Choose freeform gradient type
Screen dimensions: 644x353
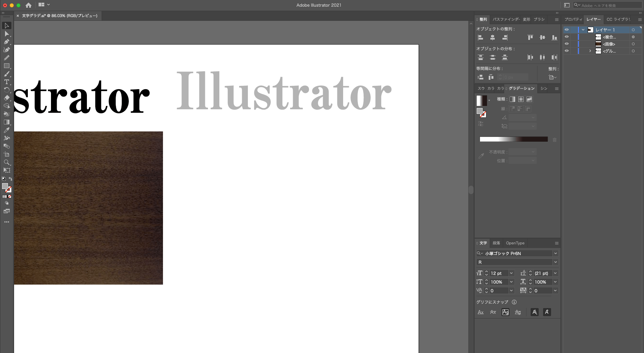point(529,99)
